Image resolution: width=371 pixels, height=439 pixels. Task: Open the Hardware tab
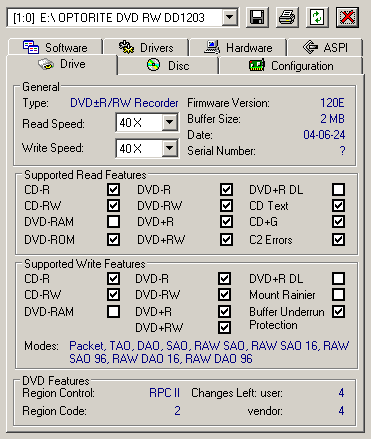(238, 47)
